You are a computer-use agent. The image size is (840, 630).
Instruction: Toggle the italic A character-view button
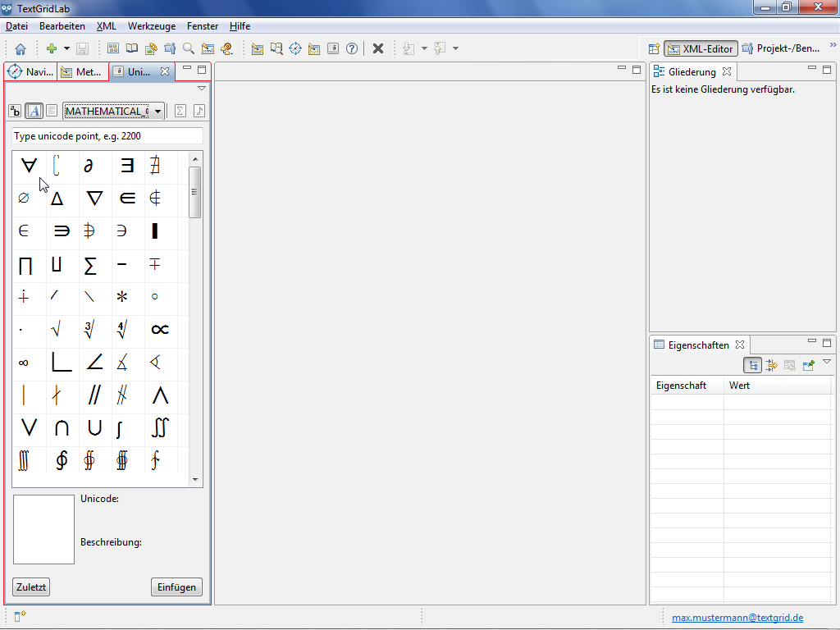click(x=34, y=111)
